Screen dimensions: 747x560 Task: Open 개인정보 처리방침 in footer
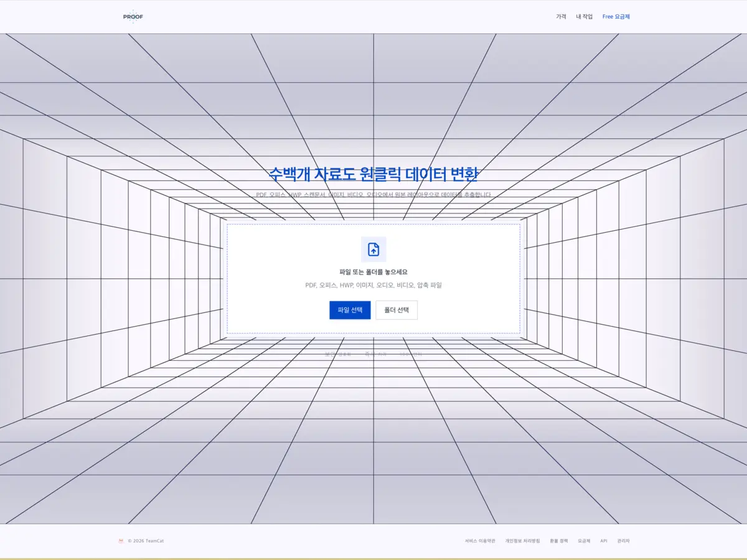523,541
